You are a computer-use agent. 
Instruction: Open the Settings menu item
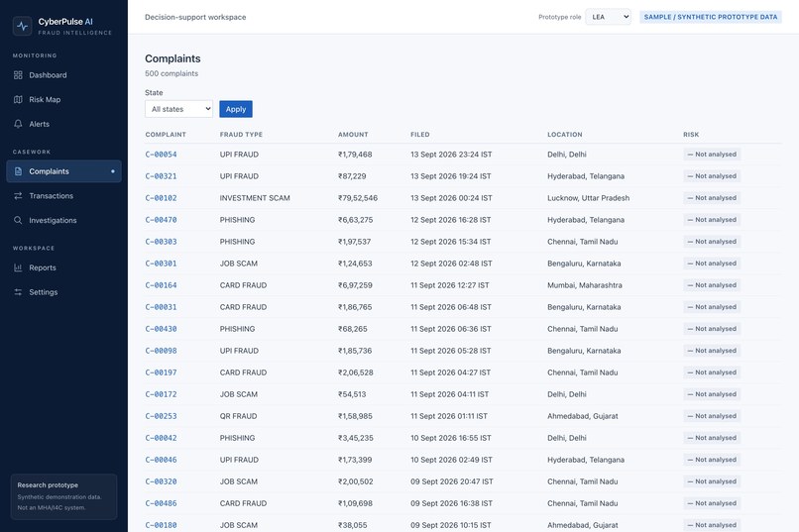click(x=63, y=292)
